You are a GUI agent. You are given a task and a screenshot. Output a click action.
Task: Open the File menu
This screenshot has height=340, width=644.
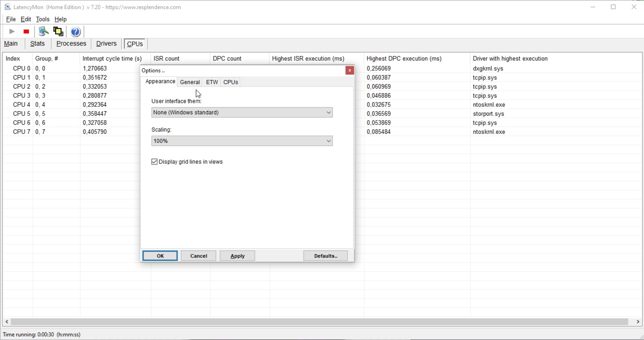[x=11, y=19]
